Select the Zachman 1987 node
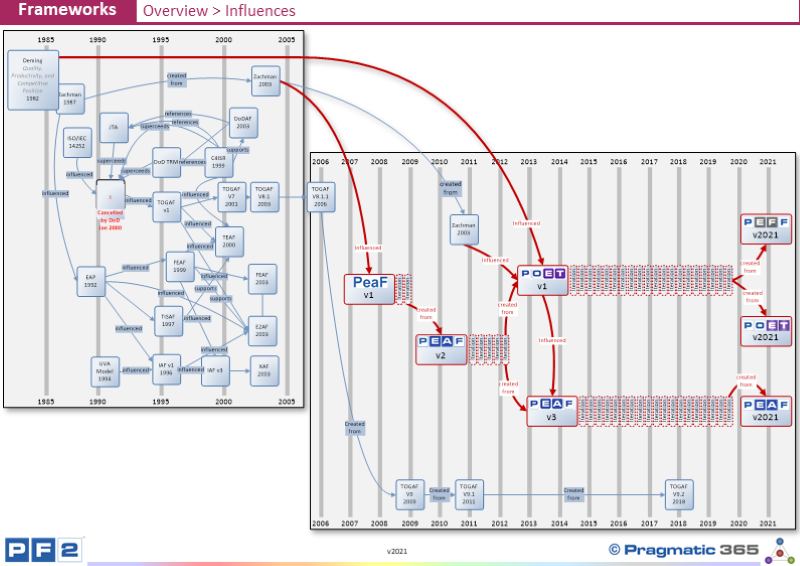 point(70,99)
